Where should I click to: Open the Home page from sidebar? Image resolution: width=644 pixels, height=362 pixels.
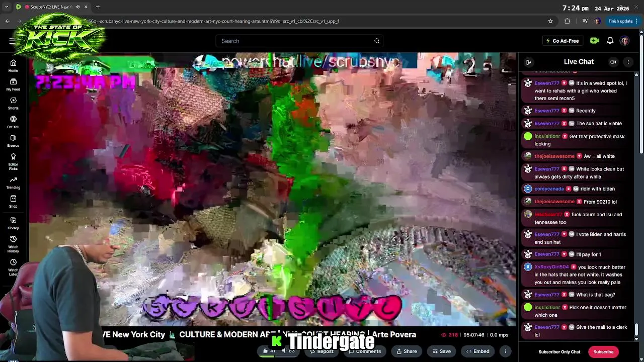(13, 66)
